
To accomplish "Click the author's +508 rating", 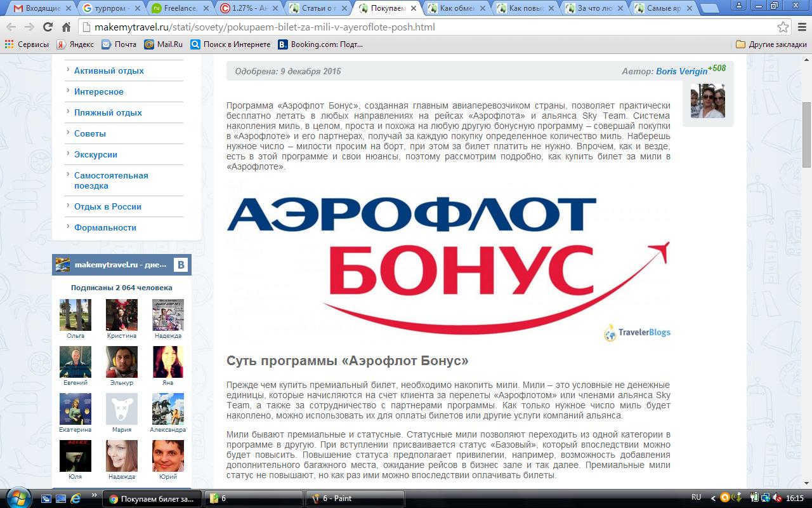I will 717,68.
